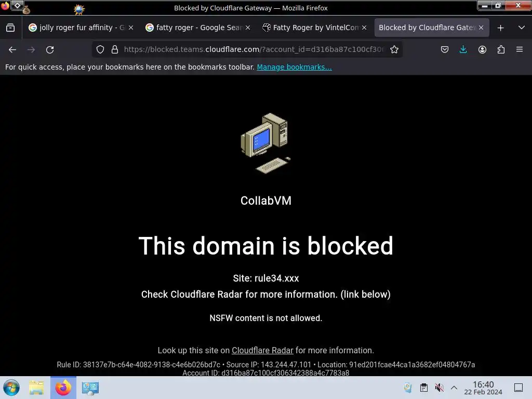Show hidden system tray icons
Screen dimensions: 532x399
pos(454,388)
